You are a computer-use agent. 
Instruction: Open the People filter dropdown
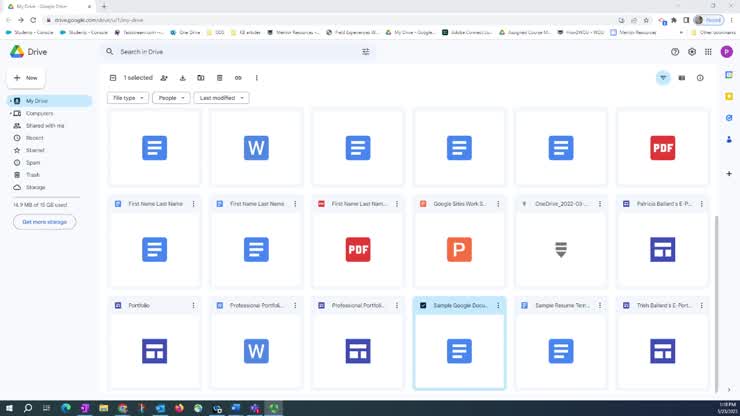pos(171,98)
